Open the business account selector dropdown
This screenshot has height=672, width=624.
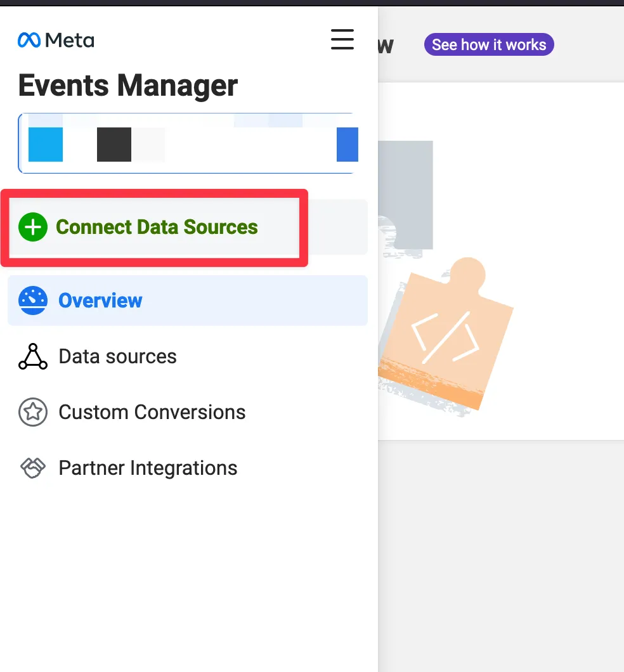[x=188, y=143]
